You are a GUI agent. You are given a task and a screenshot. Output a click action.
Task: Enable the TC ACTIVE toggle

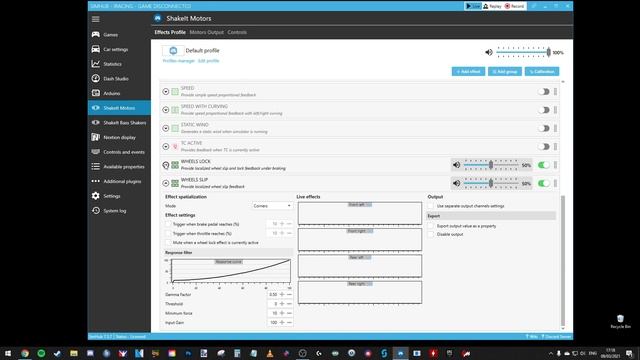(544, 147)
